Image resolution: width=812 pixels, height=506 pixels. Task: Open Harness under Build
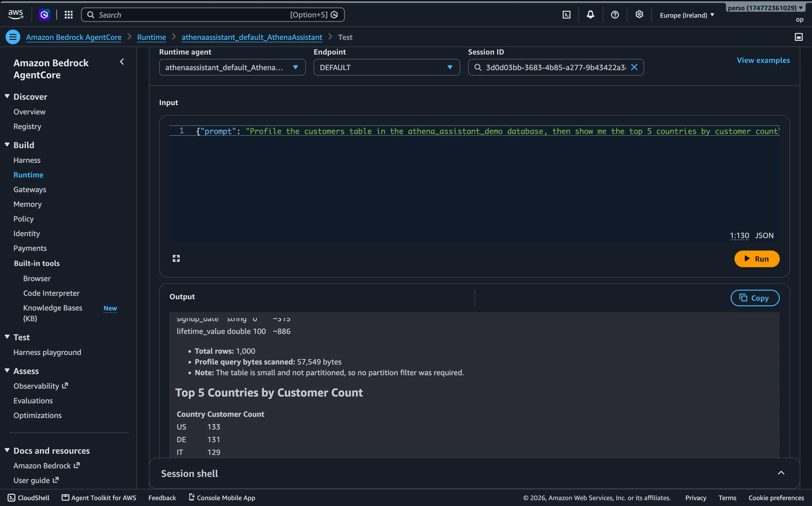coord(27,160)
